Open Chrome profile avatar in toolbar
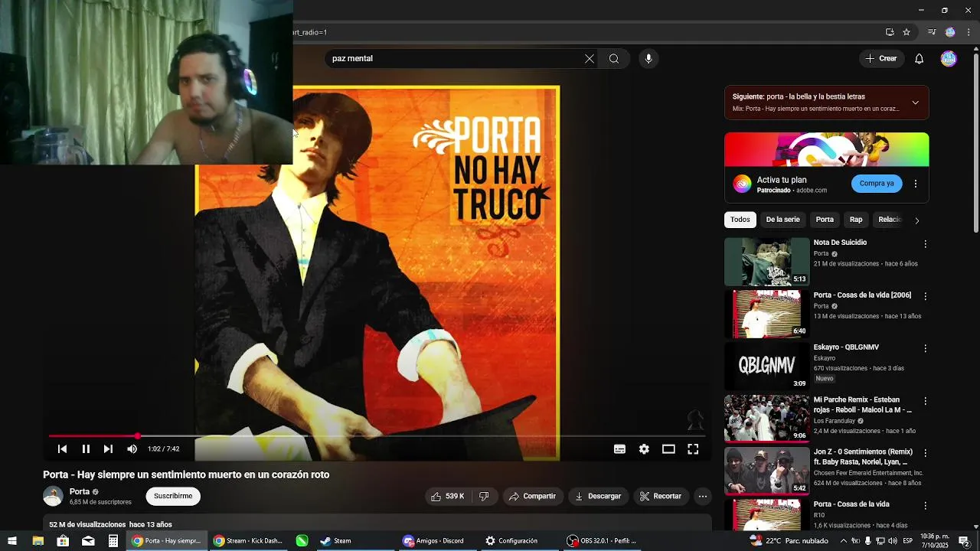 (950, 32)
